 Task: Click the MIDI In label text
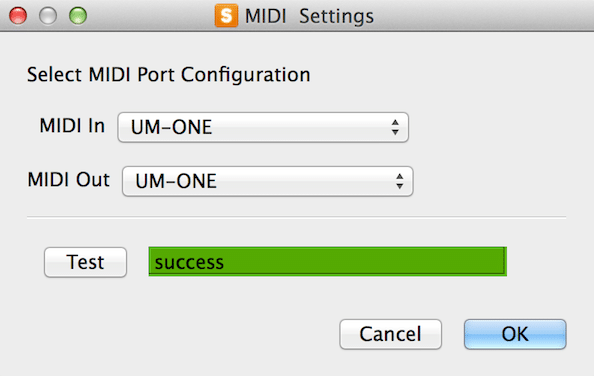(x=72, y=125)
